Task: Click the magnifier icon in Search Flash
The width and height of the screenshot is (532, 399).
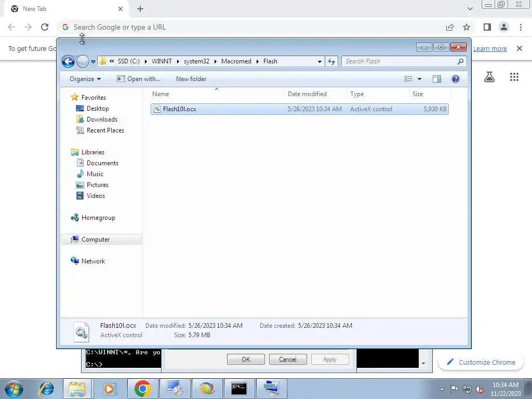Action: pyautogui.click(x=460, y=61)
